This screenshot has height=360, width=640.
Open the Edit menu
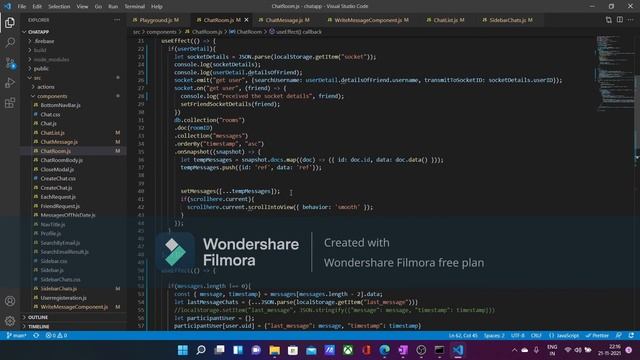pyautogui.click(x=37, y=7)
